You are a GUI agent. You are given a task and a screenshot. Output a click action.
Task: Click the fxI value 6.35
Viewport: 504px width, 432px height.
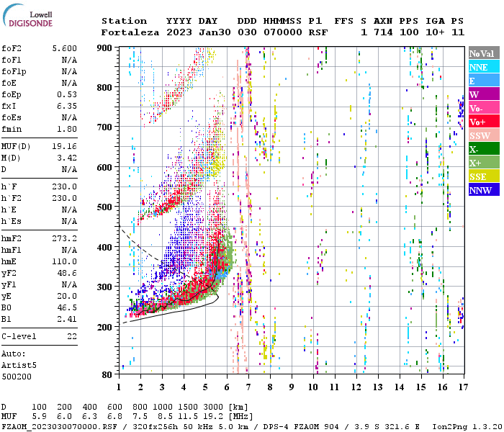pos(67,106)
